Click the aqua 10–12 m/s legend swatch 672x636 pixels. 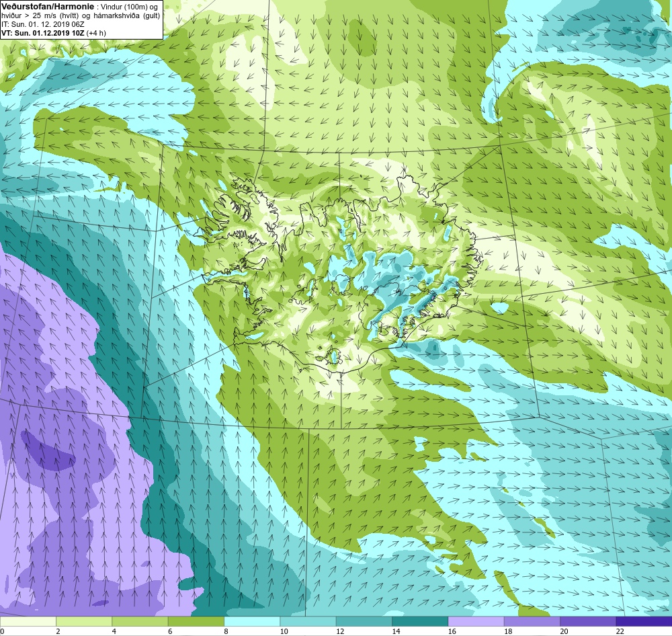click(x=308, y=621)
